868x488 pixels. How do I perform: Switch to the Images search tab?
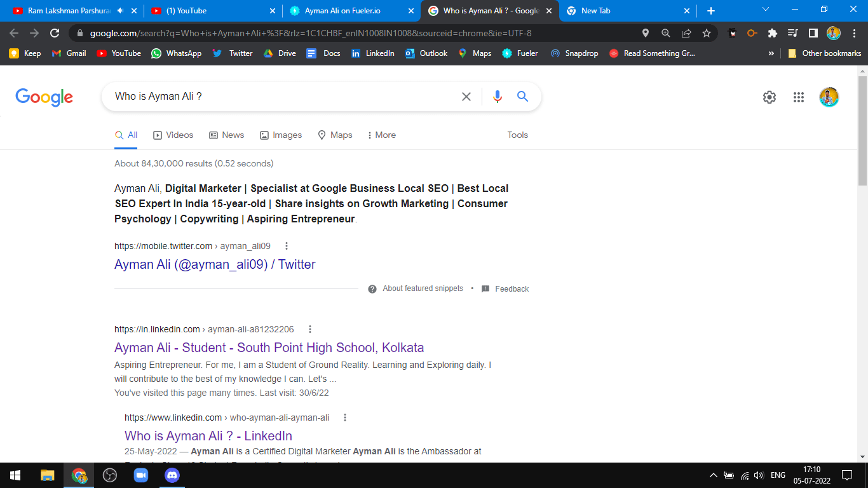pos(281,135)
